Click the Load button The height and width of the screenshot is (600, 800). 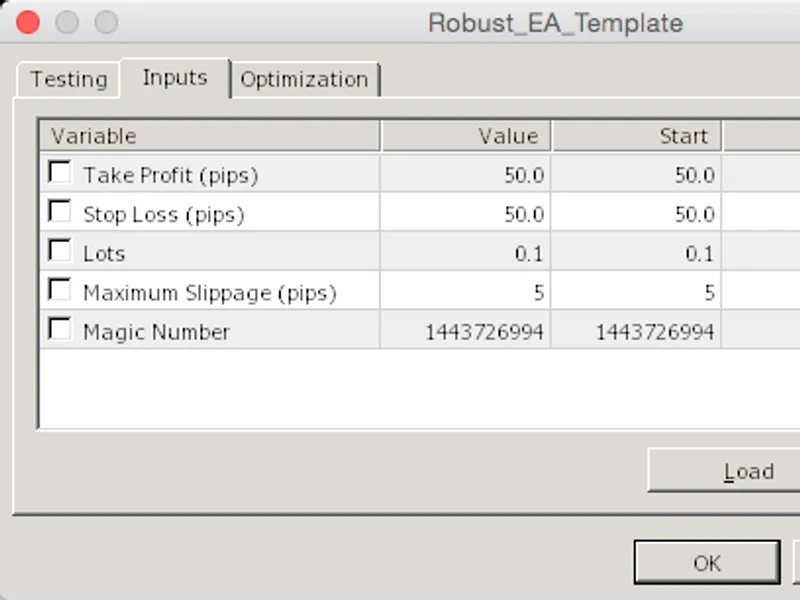coord(724,470)
